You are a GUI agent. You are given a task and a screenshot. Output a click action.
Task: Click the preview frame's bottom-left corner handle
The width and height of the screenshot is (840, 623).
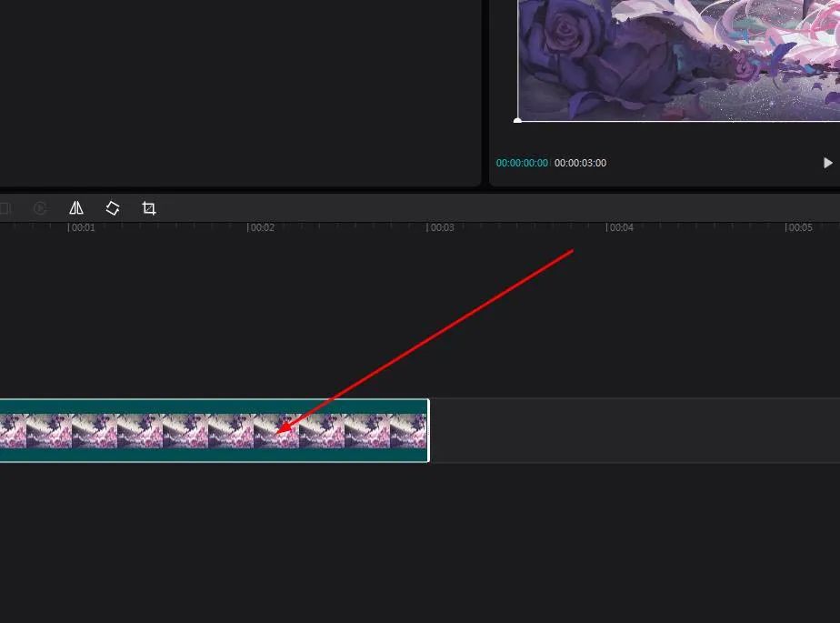tap(517, 121)
